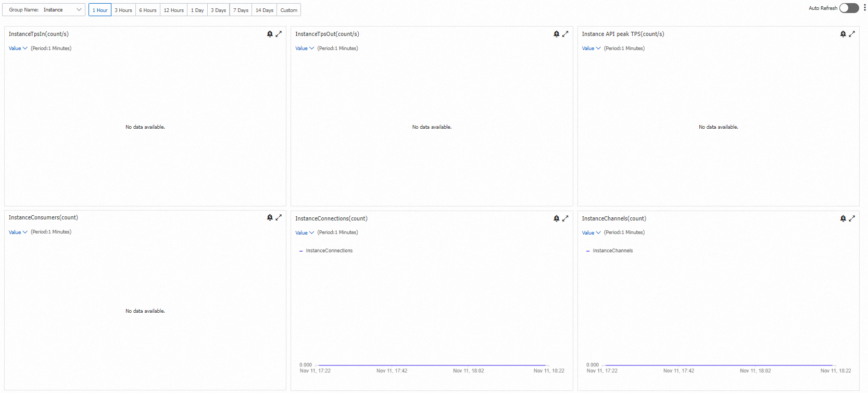This screenshot has height=393, width=868.
Task: Open Value dropdown in InstanceConnections panel
Action: point(305,232)
